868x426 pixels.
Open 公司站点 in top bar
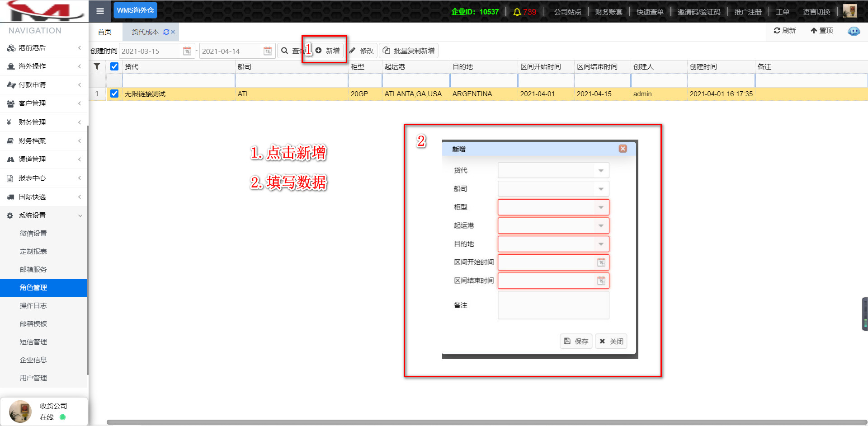[568, 12]
